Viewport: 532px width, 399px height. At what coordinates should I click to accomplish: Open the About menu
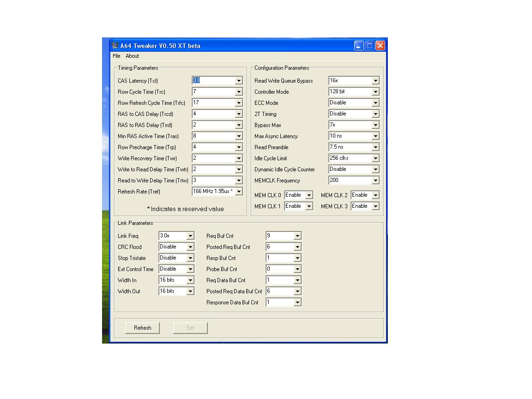click(133, 56)
